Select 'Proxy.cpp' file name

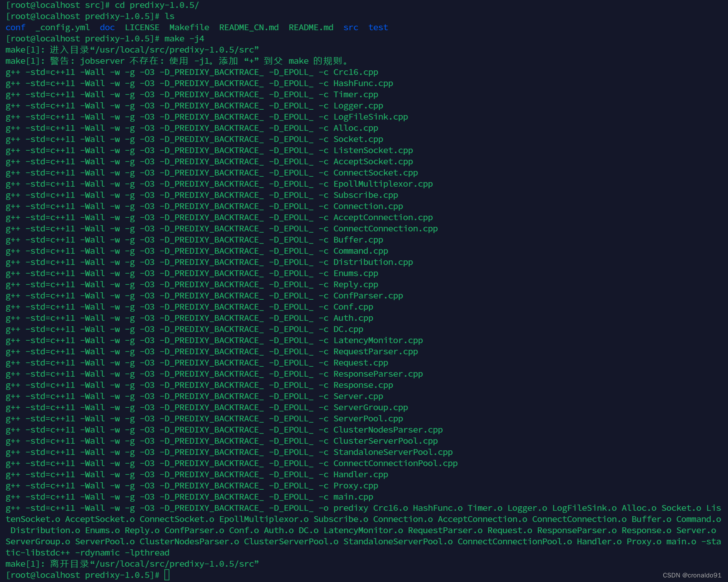point(356,486)
